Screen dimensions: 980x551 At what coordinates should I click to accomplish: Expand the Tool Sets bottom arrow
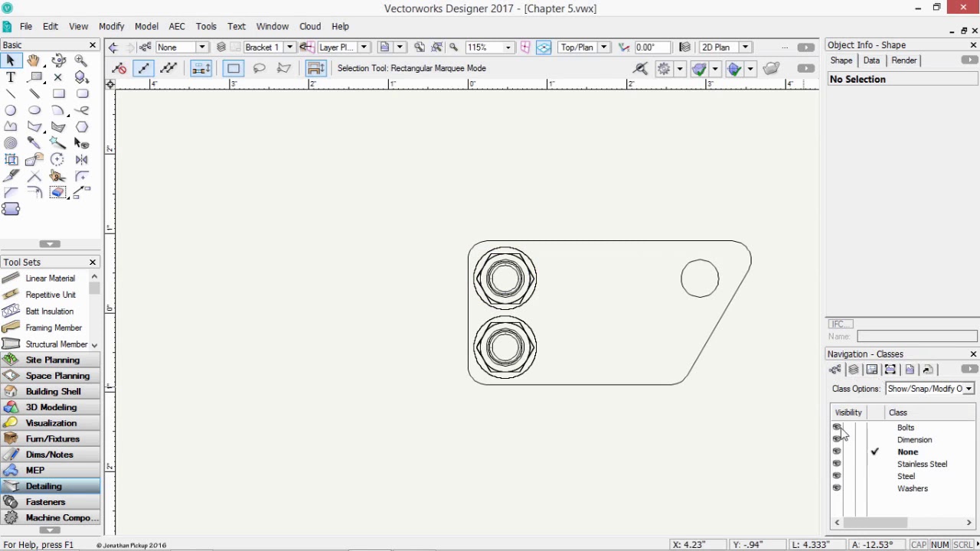pos(50,530)
